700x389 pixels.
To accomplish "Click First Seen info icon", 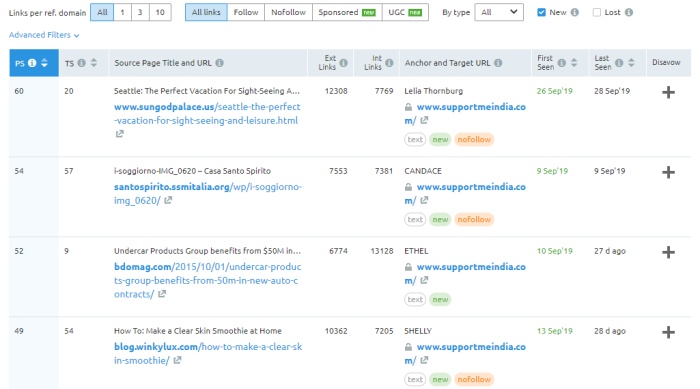I will point(562,63).
